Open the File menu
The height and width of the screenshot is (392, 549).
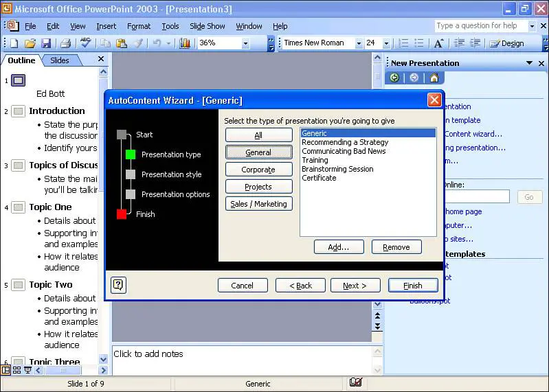pyautogui.click(x=30, y=26)
